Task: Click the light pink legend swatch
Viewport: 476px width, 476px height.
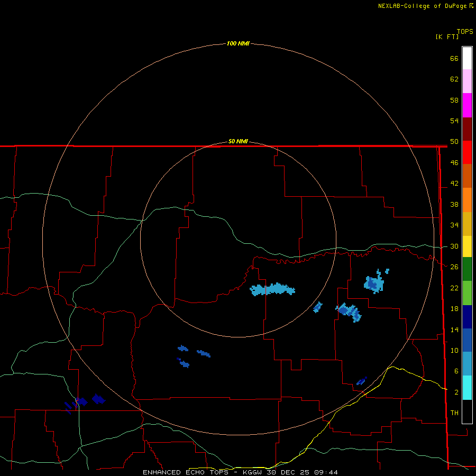Action: [x=467, y=81]
